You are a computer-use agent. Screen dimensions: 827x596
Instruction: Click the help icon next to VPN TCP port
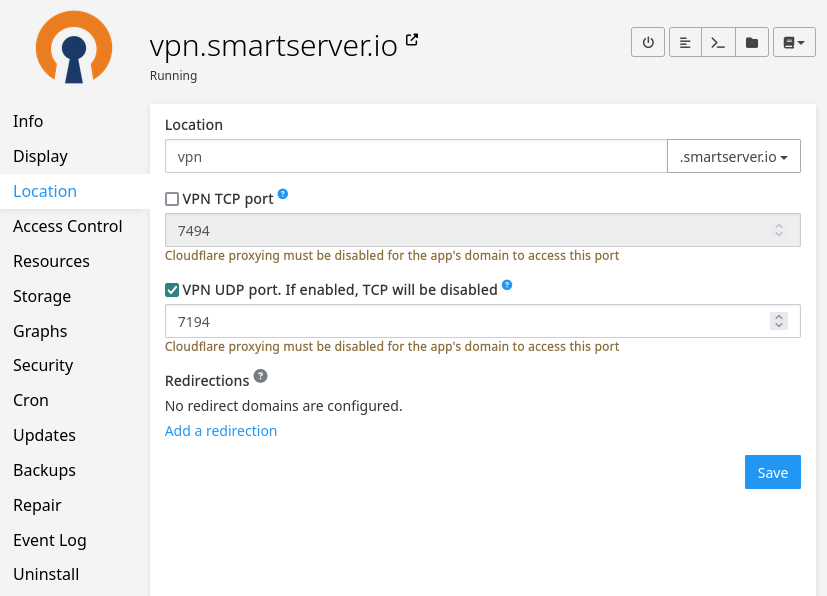coord(283,194)
